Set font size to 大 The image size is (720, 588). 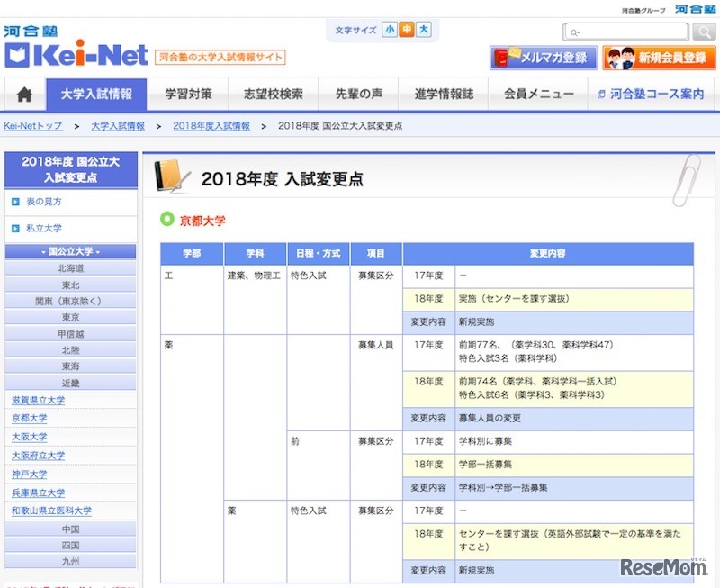(x=423, y=30)
